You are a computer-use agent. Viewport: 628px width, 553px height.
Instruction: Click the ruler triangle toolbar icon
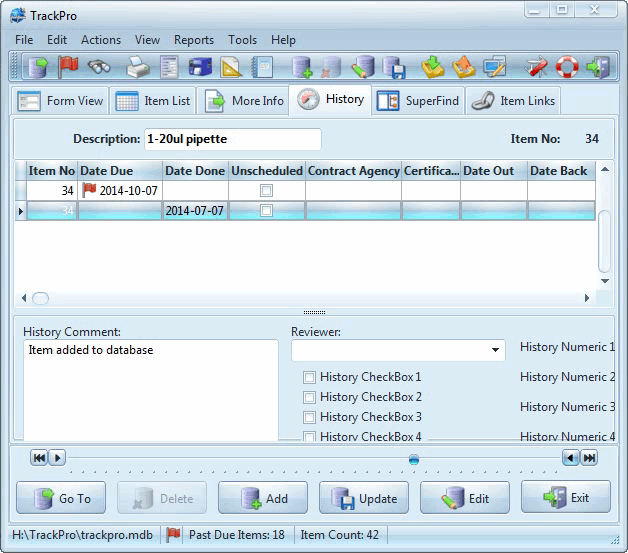pos(231,67)
